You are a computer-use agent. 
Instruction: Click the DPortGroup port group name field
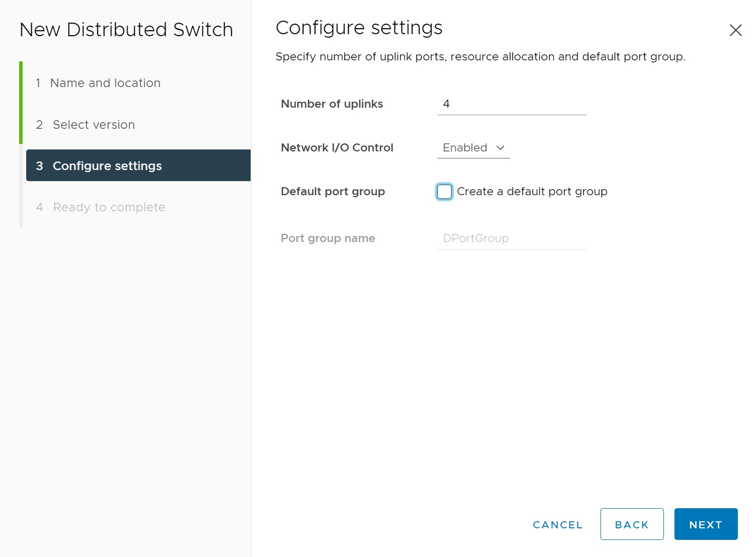pyautogui.click(x=511, y=238)
